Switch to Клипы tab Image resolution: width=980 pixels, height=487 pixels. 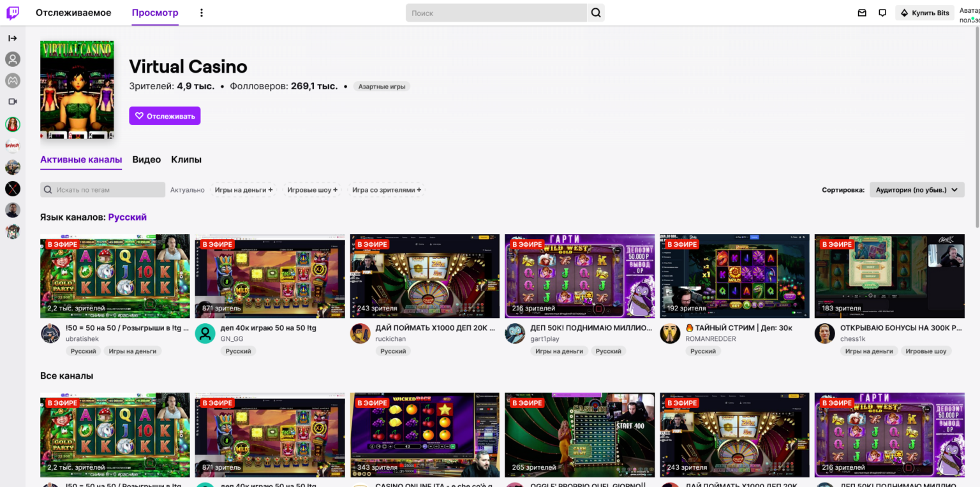point(186,159)
